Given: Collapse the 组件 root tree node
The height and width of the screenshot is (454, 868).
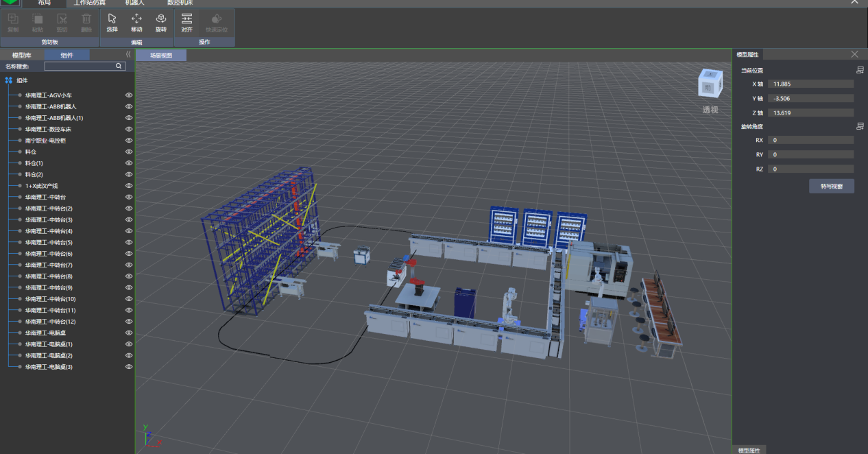Looking at the screenshot, I should click(x=8, y=80).
